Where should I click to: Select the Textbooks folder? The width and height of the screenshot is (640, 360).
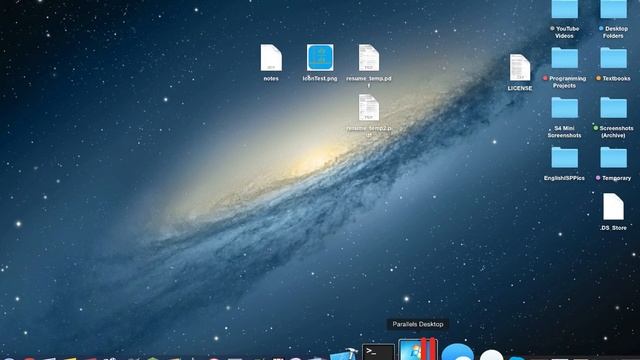tap(613, 58)
